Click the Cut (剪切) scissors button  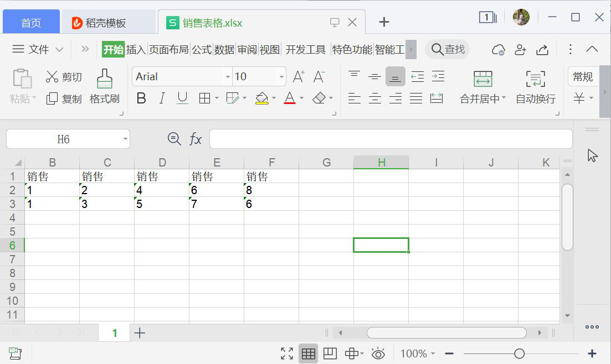64,77
